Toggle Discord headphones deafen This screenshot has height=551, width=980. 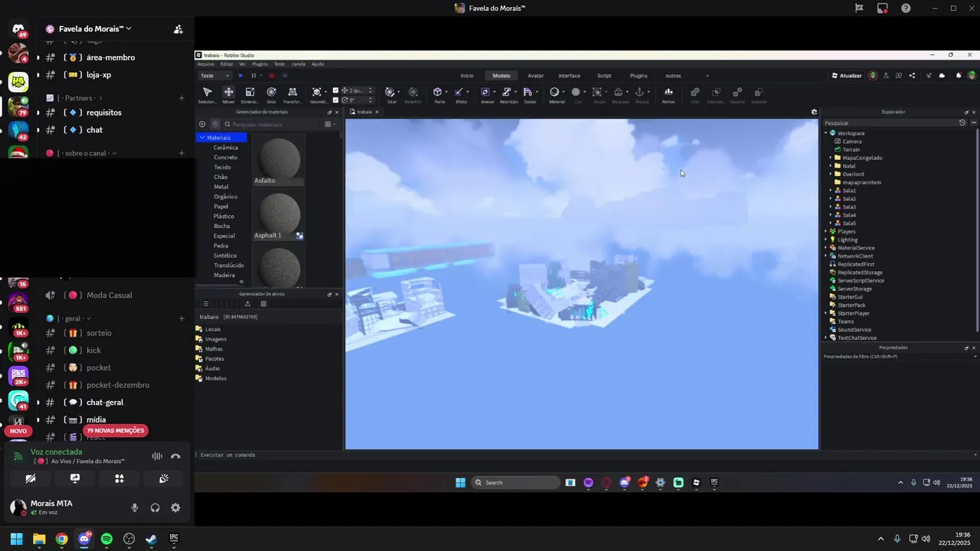click(x=155, y=507)
